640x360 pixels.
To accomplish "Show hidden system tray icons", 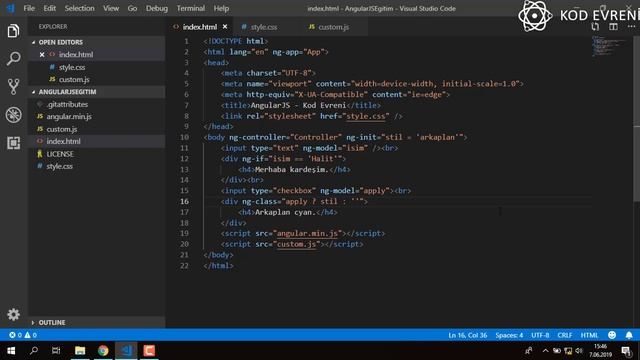I will [x=545, y=351].
